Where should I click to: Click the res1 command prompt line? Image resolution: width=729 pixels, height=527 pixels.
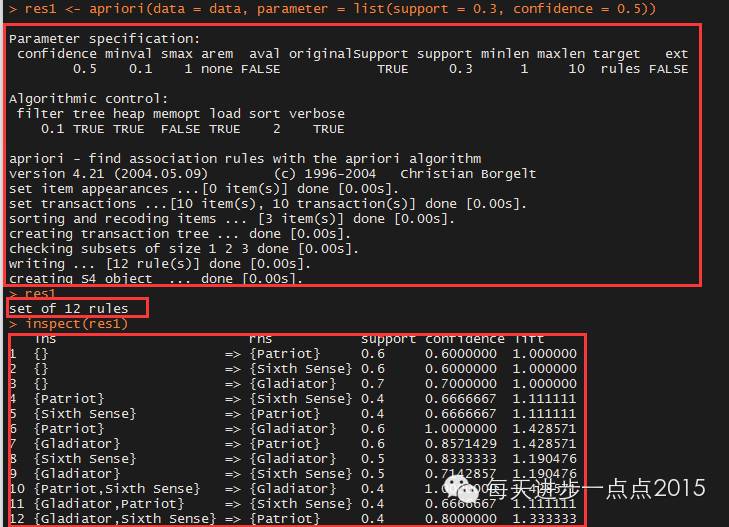(32, 294)
